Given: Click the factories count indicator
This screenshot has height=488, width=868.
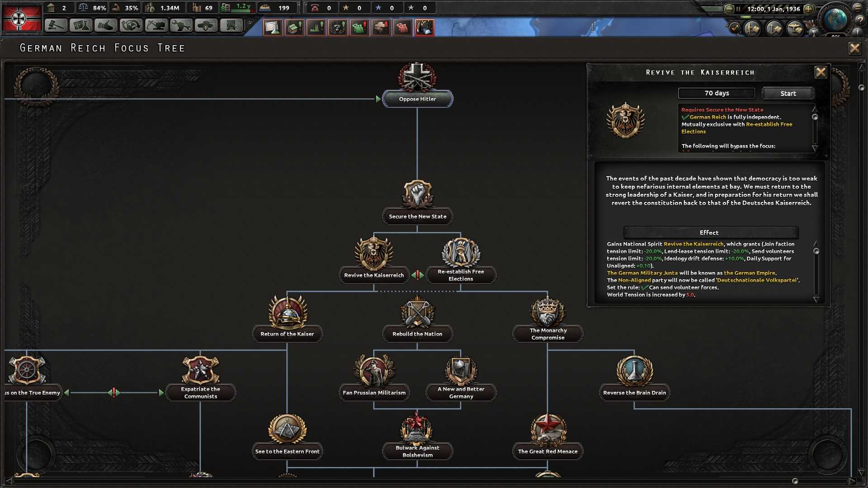Looking at the screenshot, I should coord(203,8).
